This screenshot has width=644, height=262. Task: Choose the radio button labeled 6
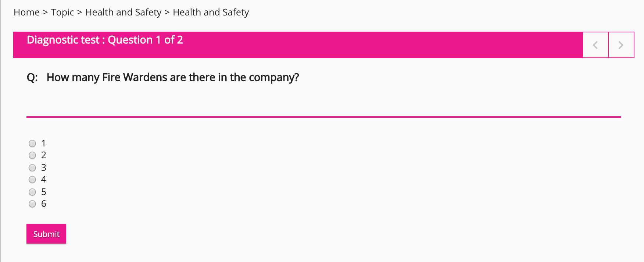pyautogui.click(x=32, y=204)
